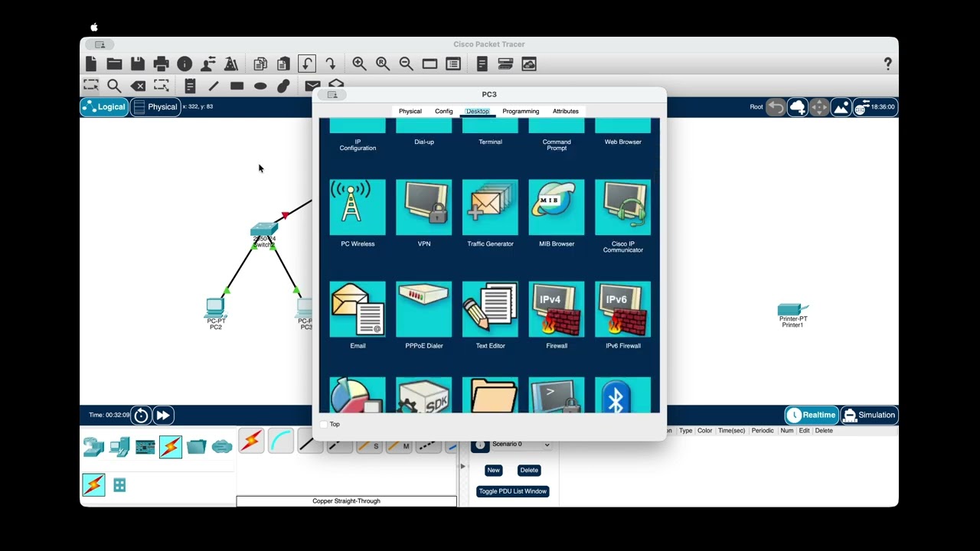The width and height of the screenshot is (980, 551).
Task: Click the new file toolbar icon
Action: click(91, 64)
